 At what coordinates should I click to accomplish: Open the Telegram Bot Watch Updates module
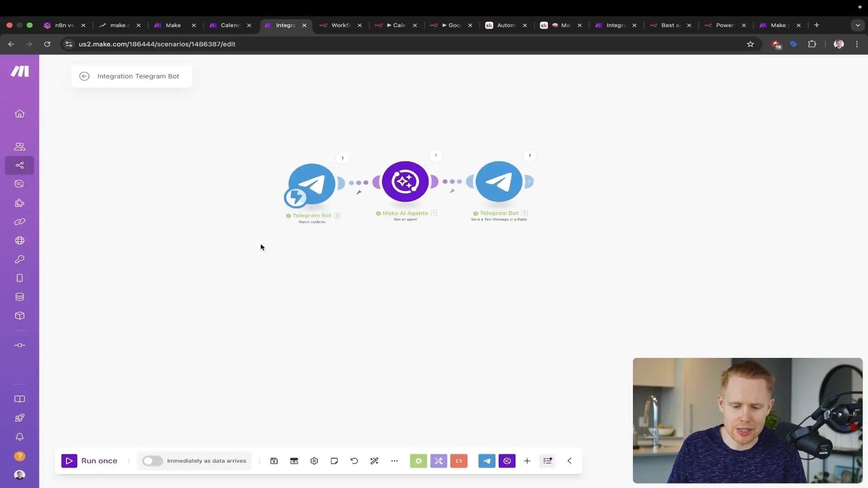[x=312, y=184]
